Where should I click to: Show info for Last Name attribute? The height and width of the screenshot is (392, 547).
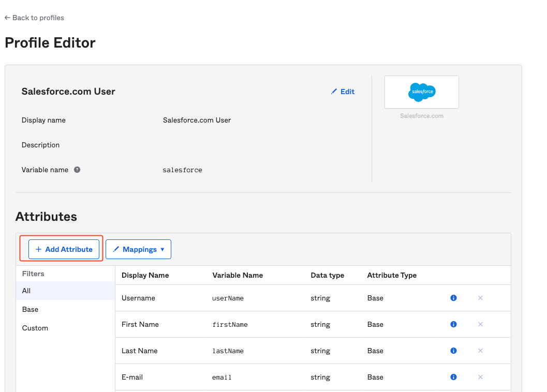tap(453, 351)
